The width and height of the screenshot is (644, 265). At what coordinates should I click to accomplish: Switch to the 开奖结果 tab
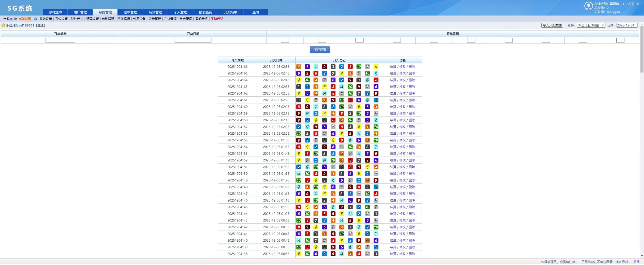(230, 12)
